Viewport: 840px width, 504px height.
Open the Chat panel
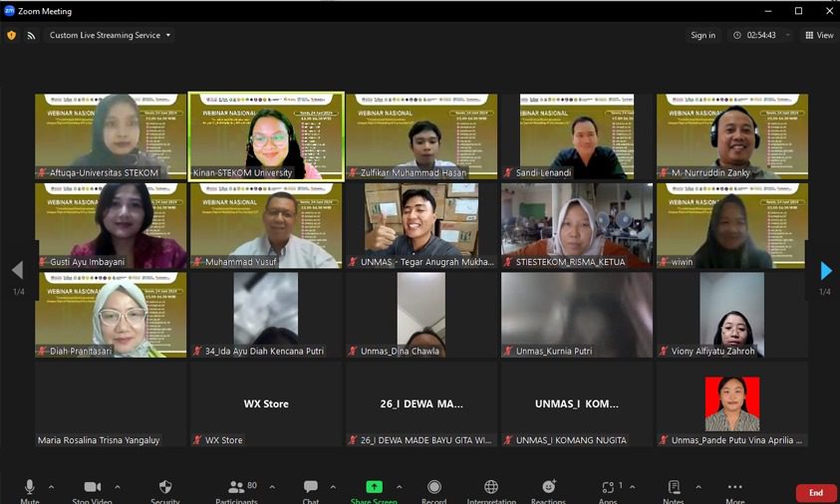[311, 487]
